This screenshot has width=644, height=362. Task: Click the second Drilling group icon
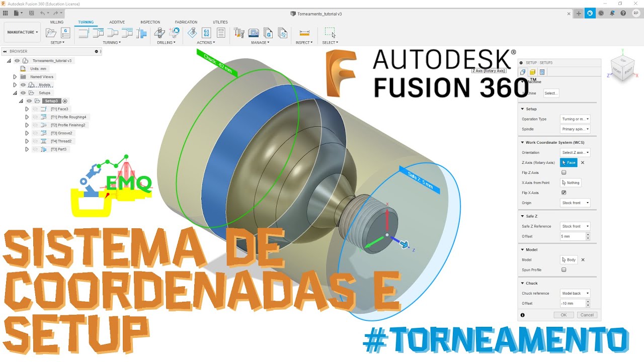click(x=175, y=33)
